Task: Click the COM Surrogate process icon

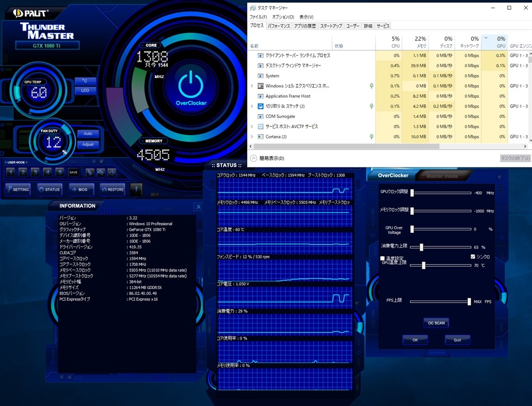Action: coord(261,116)
